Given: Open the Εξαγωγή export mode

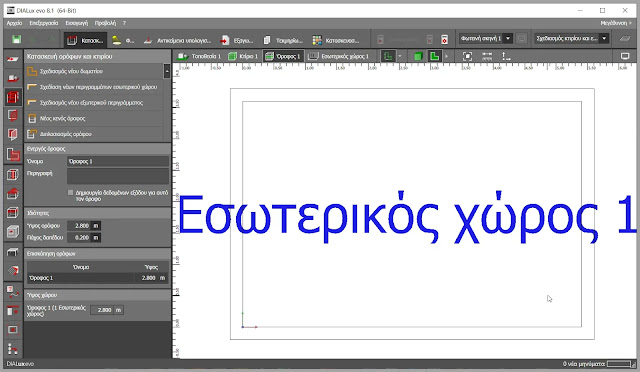Looking at the screenshot, I should [237, 40].
